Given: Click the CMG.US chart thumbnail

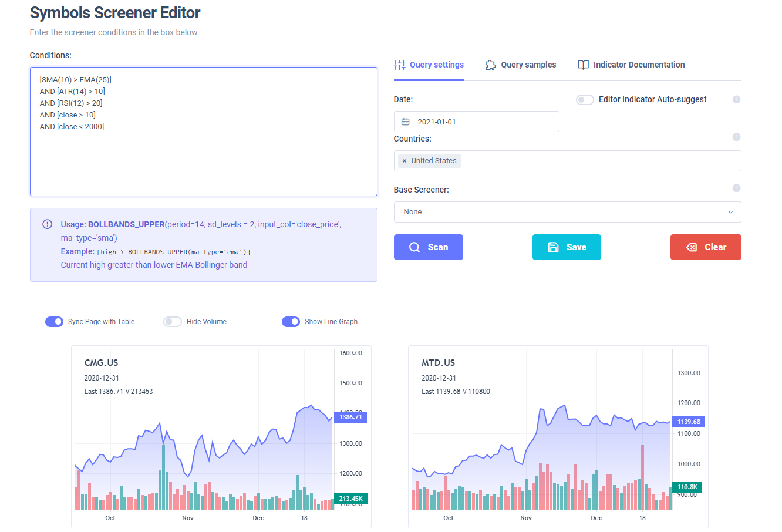Looking at the screenshot, I should pyautogui.click(x=221, y=437).
